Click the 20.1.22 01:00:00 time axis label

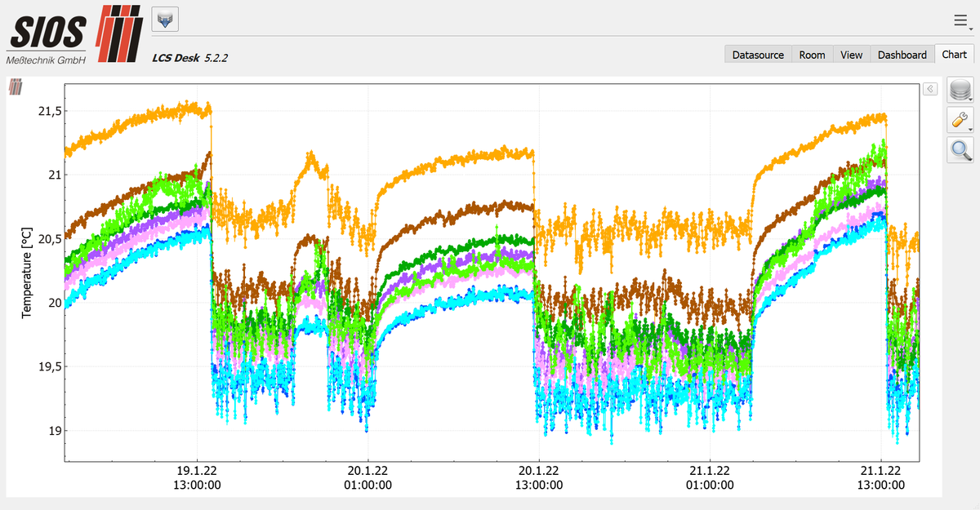(x=367, y=477)
